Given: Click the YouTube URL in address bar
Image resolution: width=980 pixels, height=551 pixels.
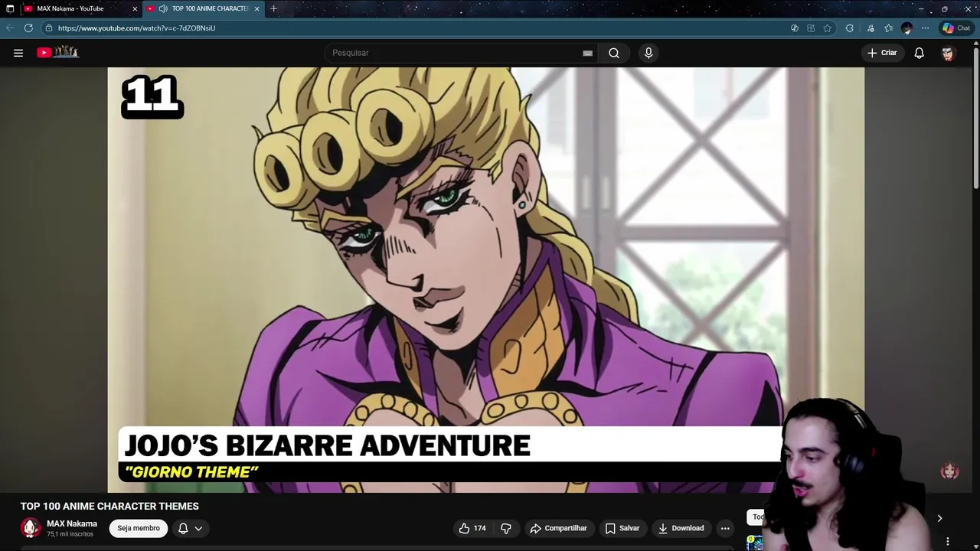Looking at the screenshot, I should [x=136, y=28].
